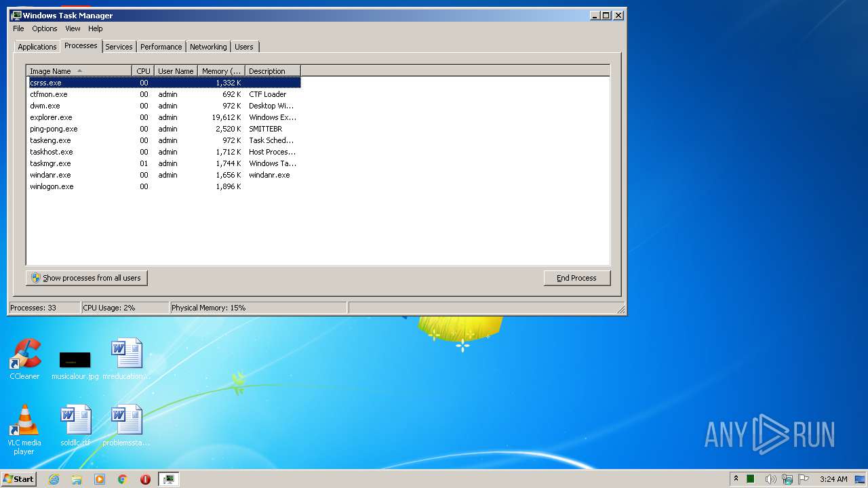Image resolution: width=868 pixels, height=488 pixels.
Task: Open the Options menu
Action: (45, 28)
